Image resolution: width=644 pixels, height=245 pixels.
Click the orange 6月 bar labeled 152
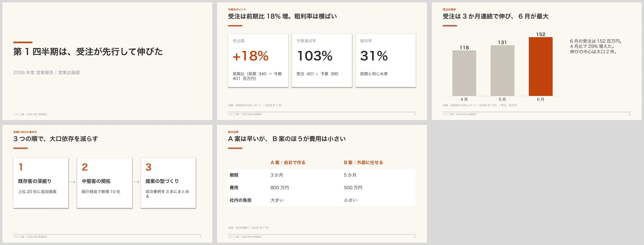coord(541,66)
